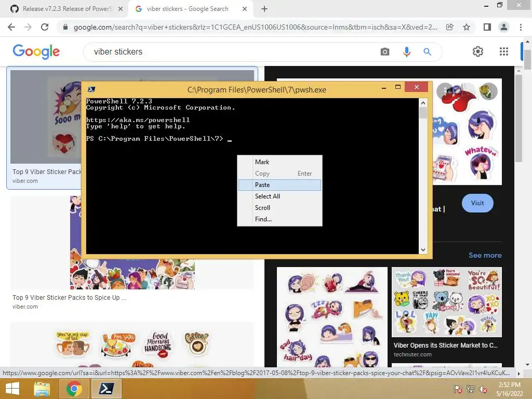532x399 pixels.
Task: Click the Google logo
Action: pos(36,51)
